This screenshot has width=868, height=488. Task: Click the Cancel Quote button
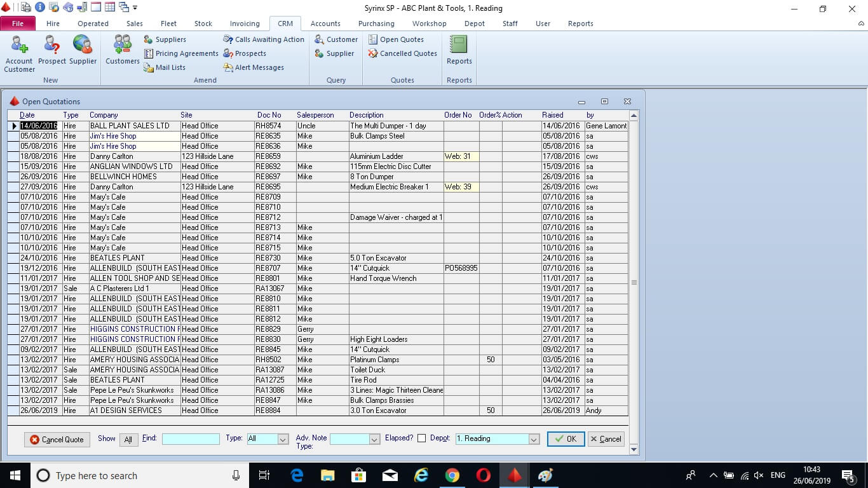coord(57,440)
